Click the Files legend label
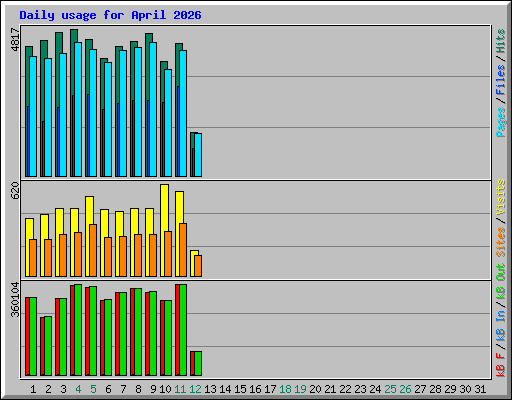Viewport: 512px width, 400px height. pyautogui.click(x=501, y=80)
